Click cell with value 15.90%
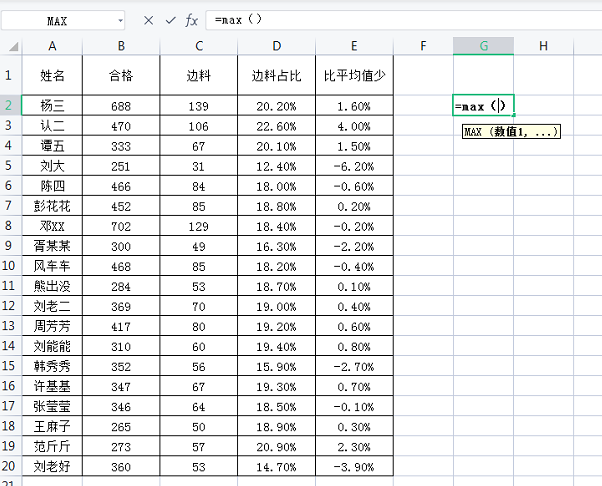602x486 pixels. point(276,367)
